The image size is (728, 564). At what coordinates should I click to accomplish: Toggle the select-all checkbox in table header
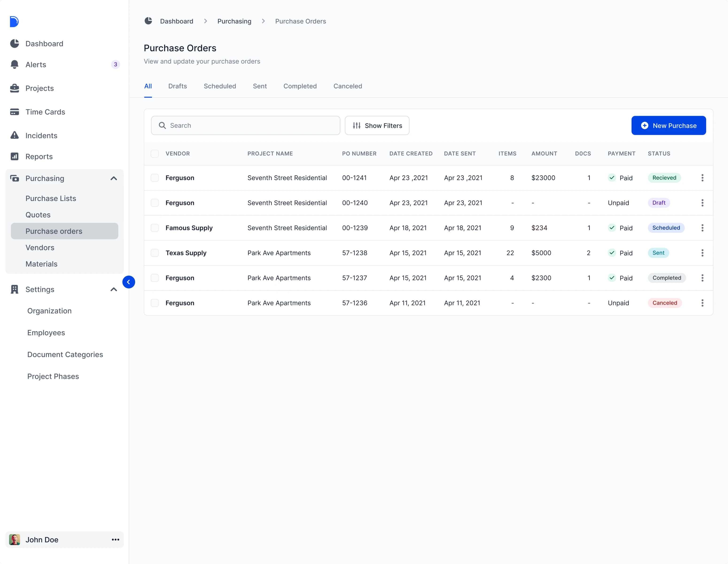click(x=155, y=153)
